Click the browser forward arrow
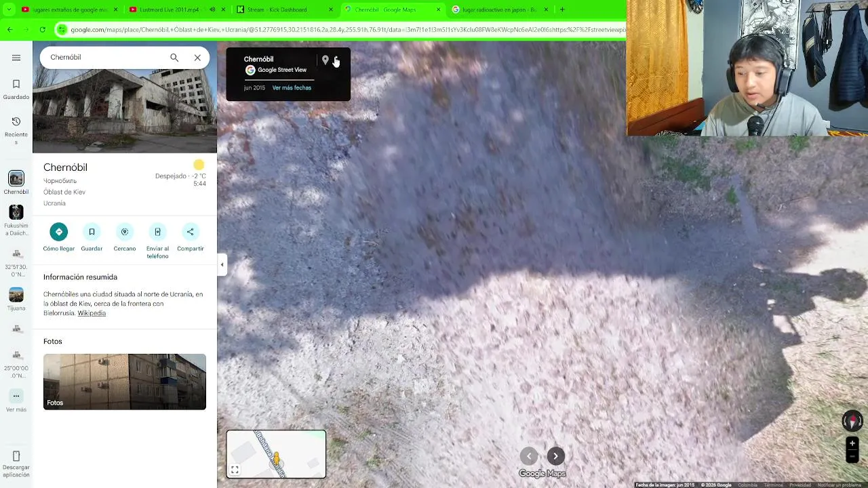Viewport: 868px width, 488px height. [x=26, y=30]
